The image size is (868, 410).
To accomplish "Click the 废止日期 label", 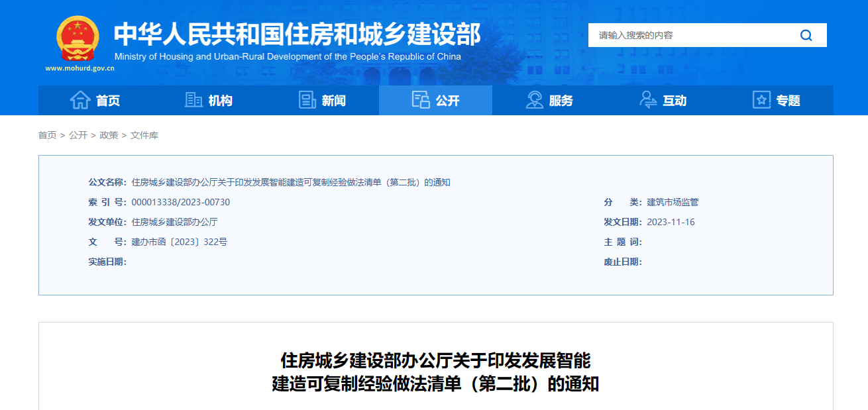I will coord(623,262).
